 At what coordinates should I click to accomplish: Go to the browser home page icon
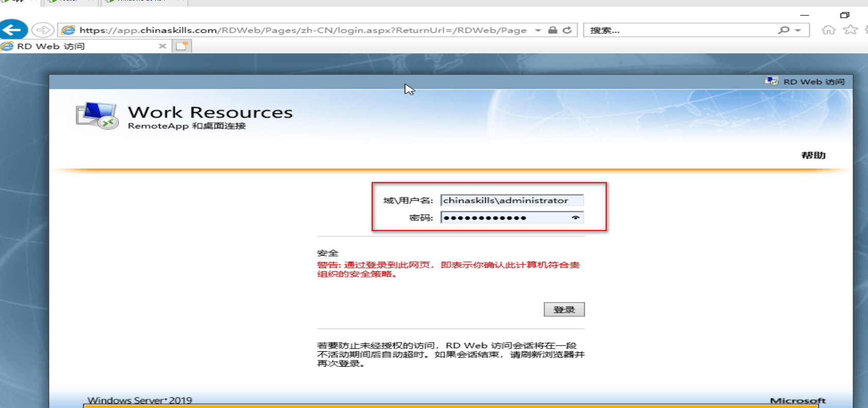pos(828,30)
